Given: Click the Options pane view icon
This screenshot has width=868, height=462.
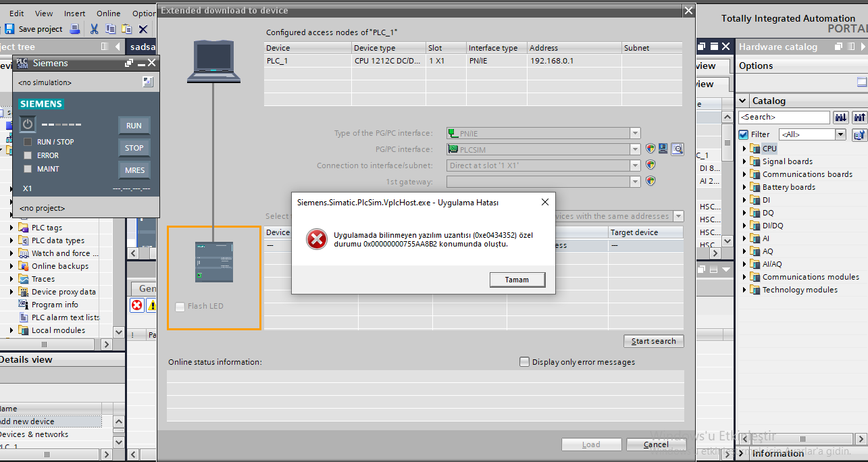Looking at the screenshot, I should coord(862,82).
